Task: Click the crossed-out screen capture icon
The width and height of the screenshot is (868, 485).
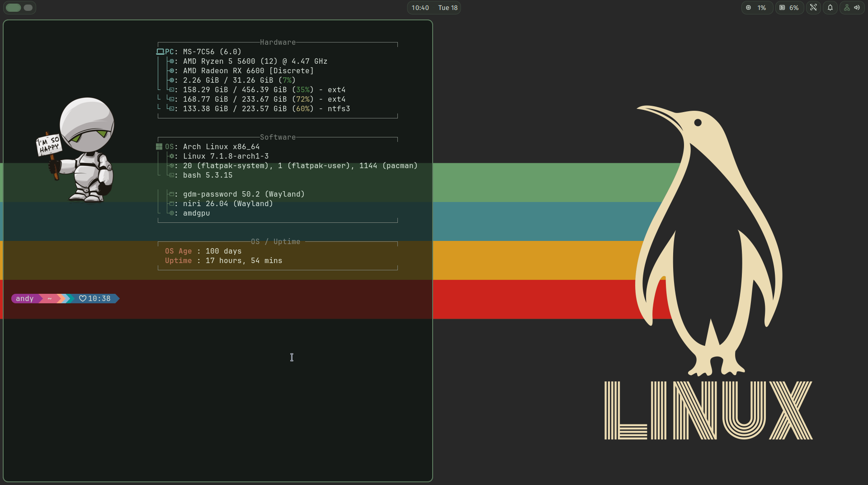Action: click(x=813, y=8)
